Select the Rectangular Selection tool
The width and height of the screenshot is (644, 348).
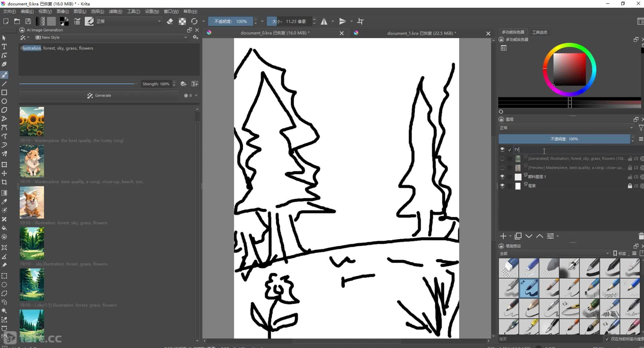pyautogui.click(x=4, y=276)
